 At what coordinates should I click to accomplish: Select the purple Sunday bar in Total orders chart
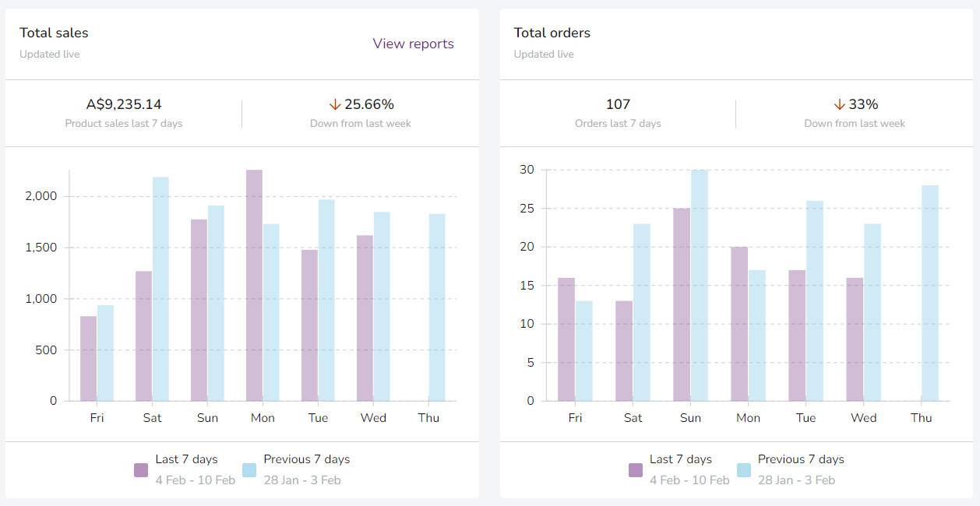[682, 304]
